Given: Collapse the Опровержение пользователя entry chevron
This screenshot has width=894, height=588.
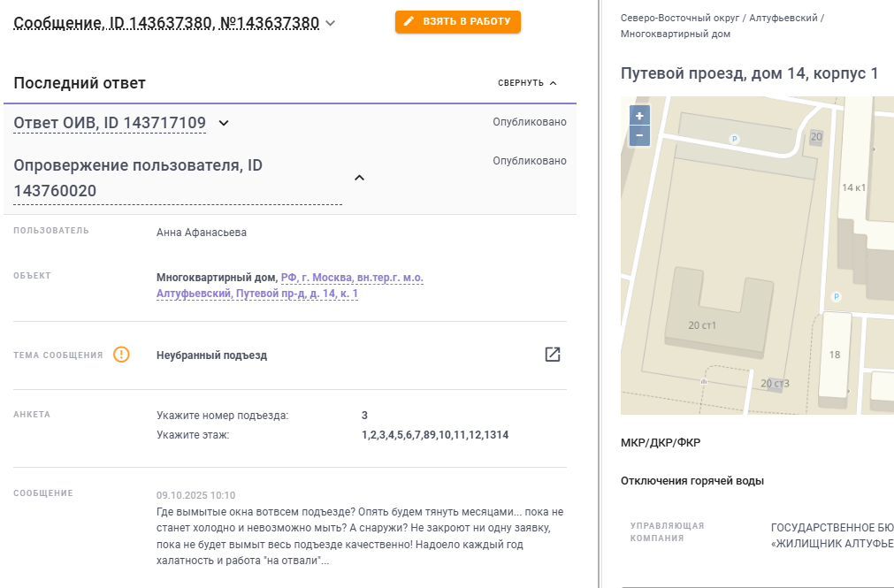Looking at the screenshot, I should [359, 178].
